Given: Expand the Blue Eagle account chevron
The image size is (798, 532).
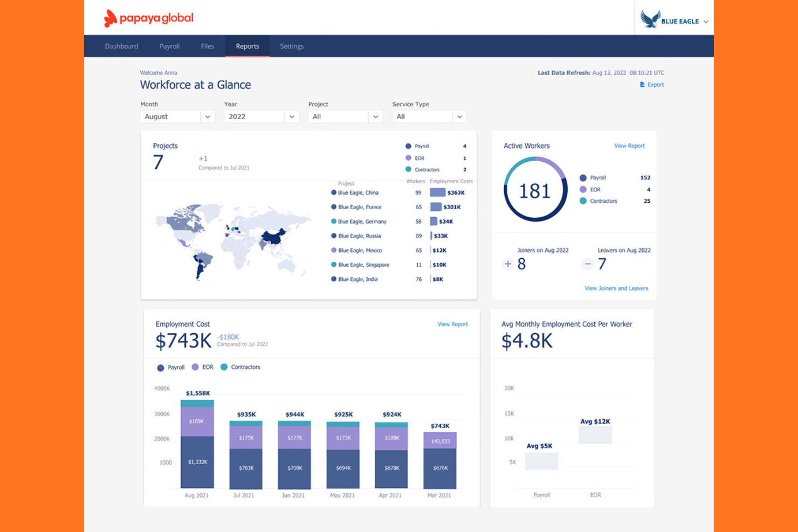Looking at the screenshot, I should (x=706, y=22).
